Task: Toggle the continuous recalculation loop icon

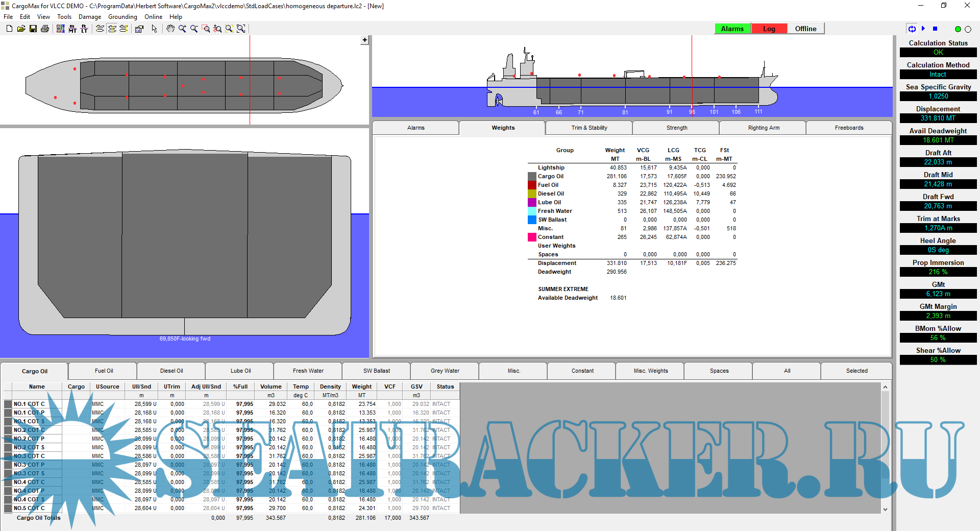Action: coord(912,29)
